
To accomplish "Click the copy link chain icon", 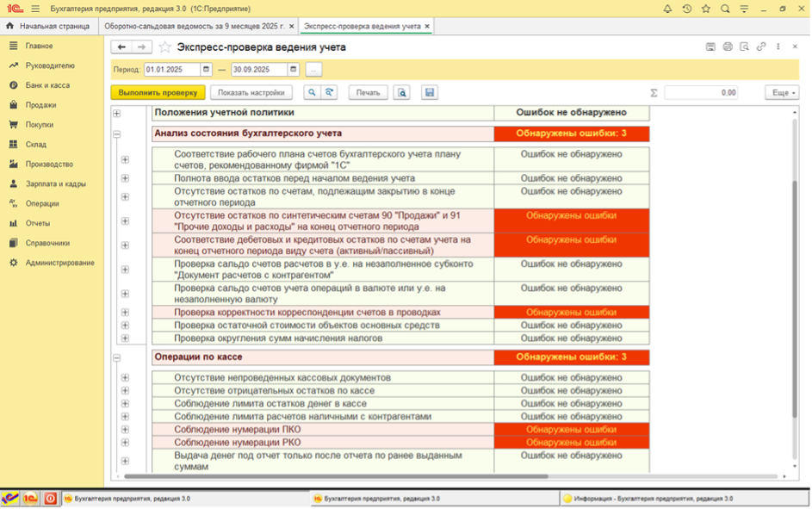I will click(761, 47).
